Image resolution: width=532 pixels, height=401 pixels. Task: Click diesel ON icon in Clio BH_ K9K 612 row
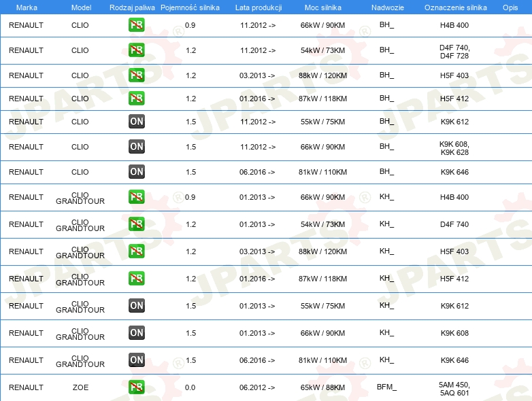pyautogui.click(x=136, y=122)
